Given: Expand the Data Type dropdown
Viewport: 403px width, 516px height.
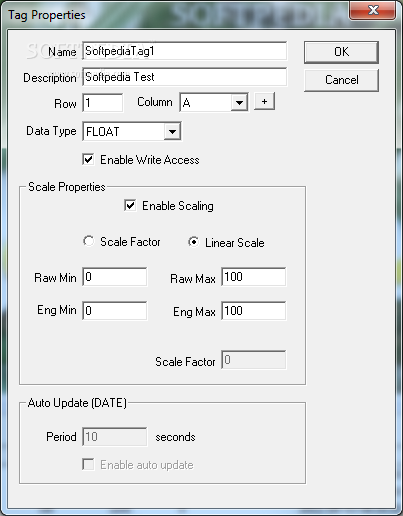Looking at the screenshot, I should point(172,131).
